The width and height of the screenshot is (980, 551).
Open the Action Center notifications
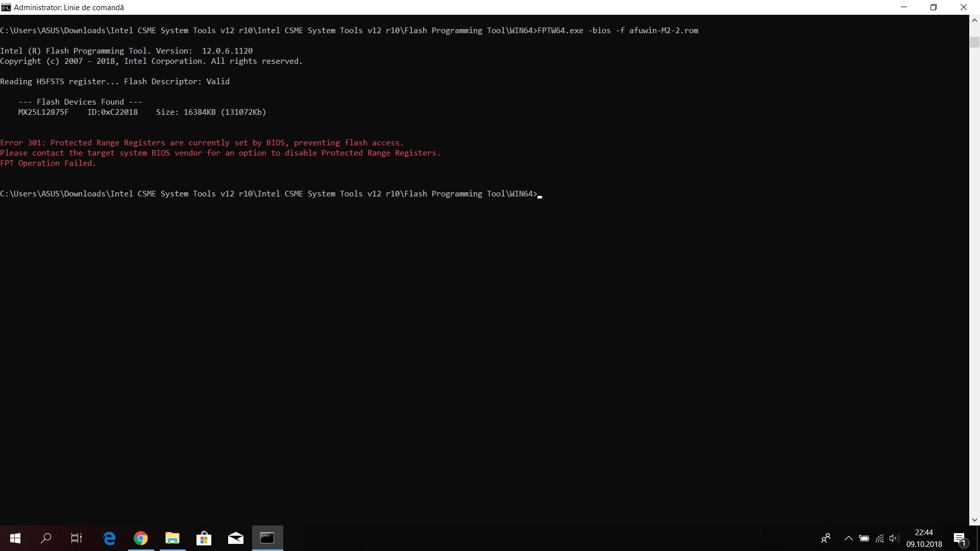960,539
